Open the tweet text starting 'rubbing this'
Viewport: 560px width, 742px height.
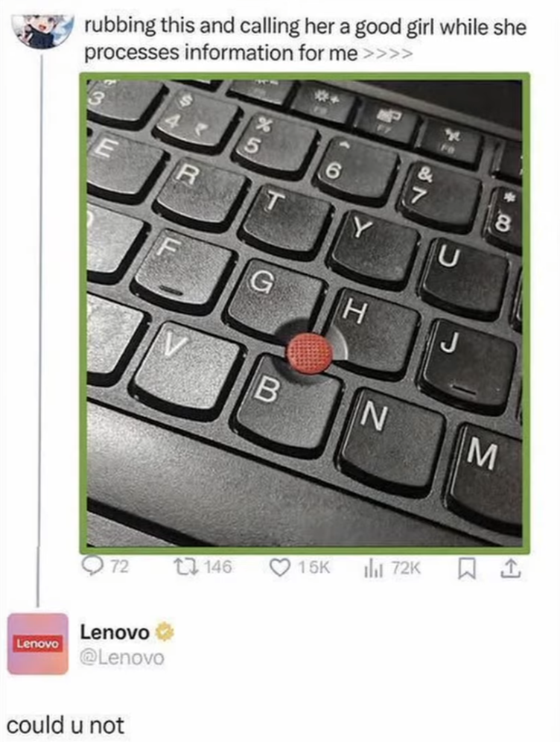pos(305,40)
